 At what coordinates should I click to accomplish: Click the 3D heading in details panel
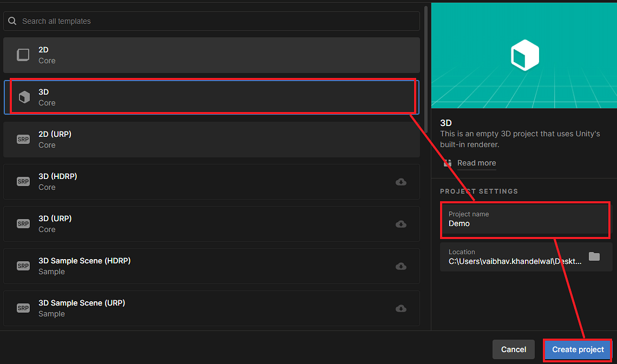click(446, 123)
